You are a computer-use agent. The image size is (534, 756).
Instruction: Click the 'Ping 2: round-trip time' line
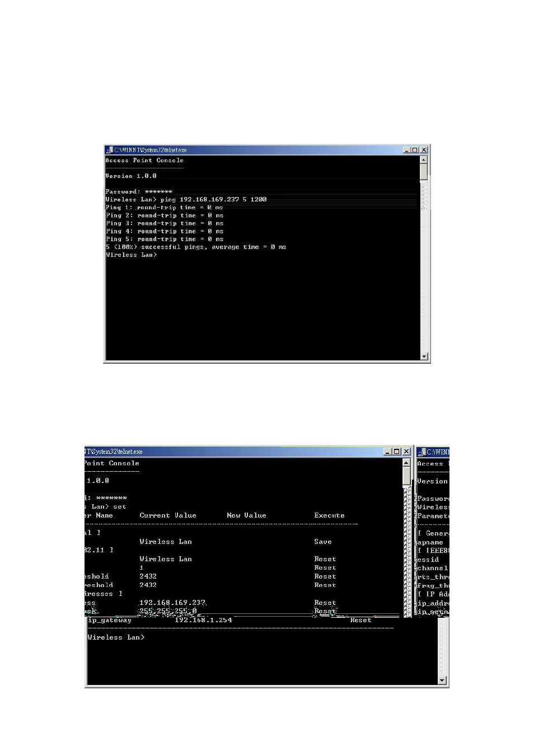165,215
